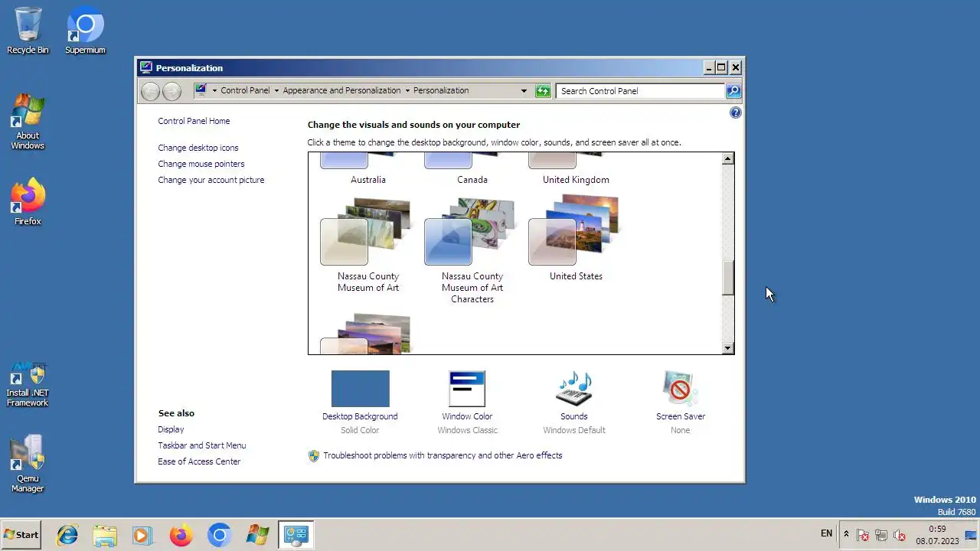Click the network tray icon
This screenshot has width=980, height=551.
(x=880, y=535)
